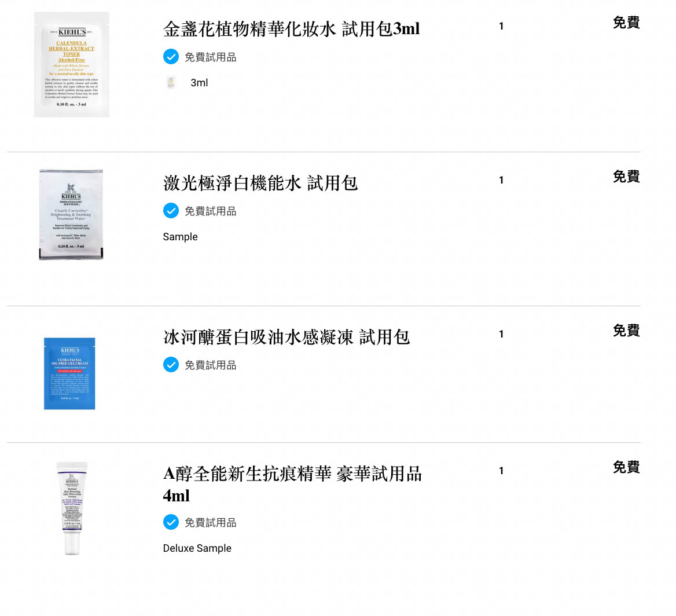
Task: Open A醇全能新生抗痕精華 豪華試用品 product title
Action: (292, 485)
